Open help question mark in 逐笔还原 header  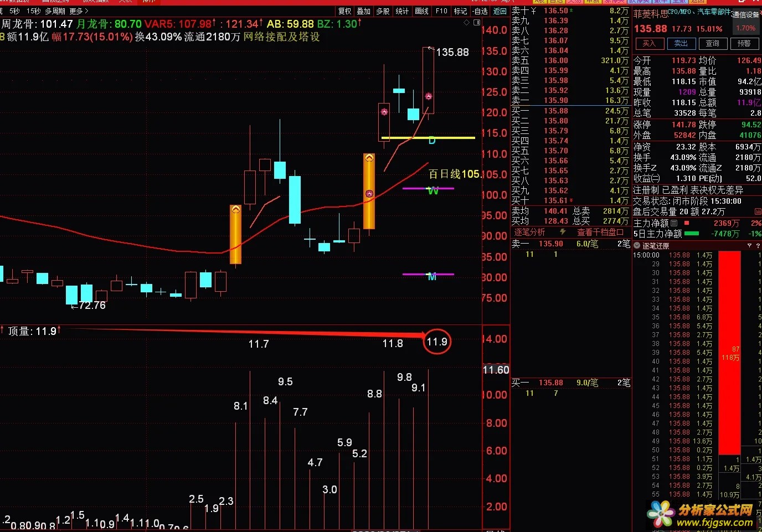pos(758,245)
